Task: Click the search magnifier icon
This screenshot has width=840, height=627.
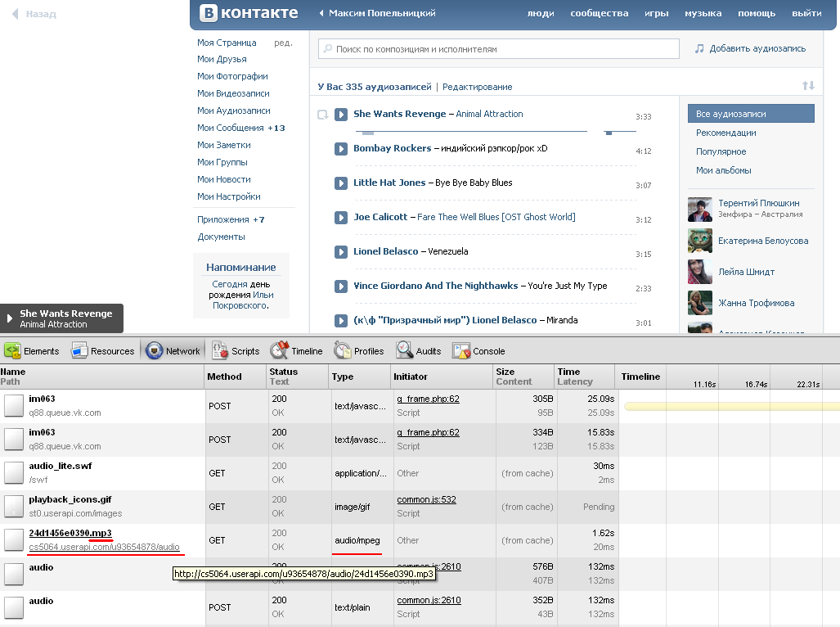Action: point(328,49)
